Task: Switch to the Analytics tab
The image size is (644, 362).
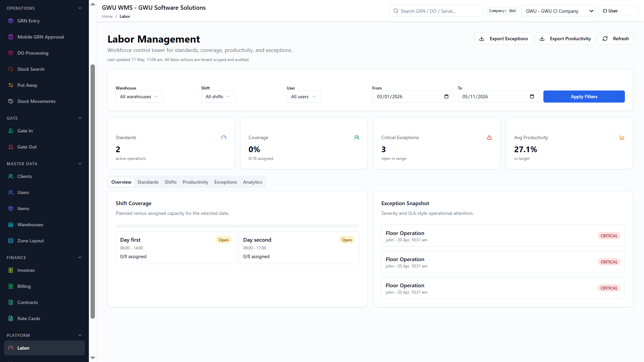Action: 253,182
